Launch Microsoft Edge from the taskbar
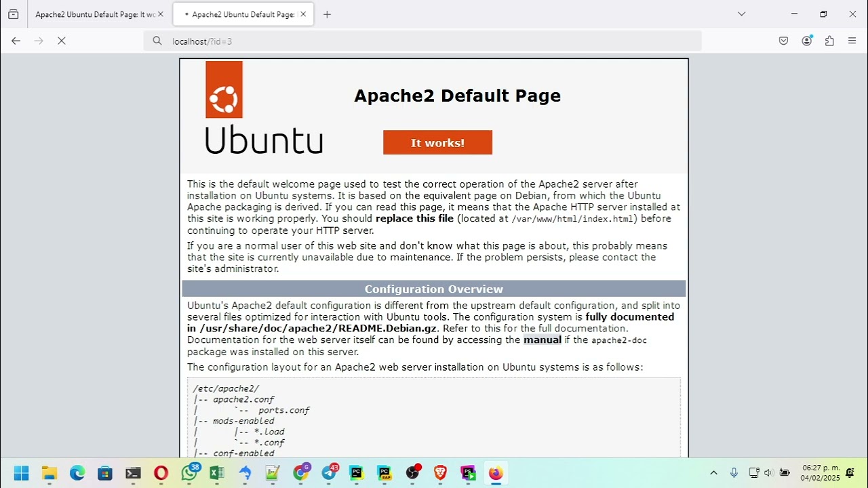 (77, 472)
